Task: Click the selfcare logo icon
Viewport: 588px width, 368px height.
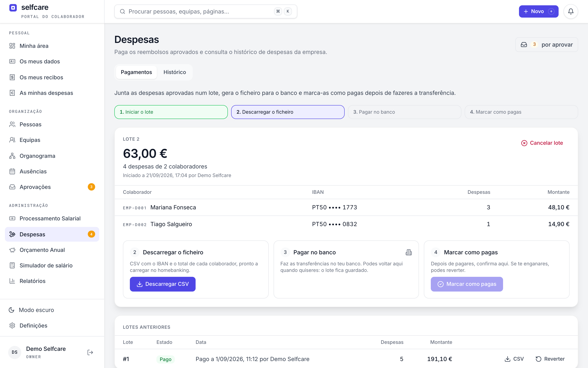Action: coord(13,8)
